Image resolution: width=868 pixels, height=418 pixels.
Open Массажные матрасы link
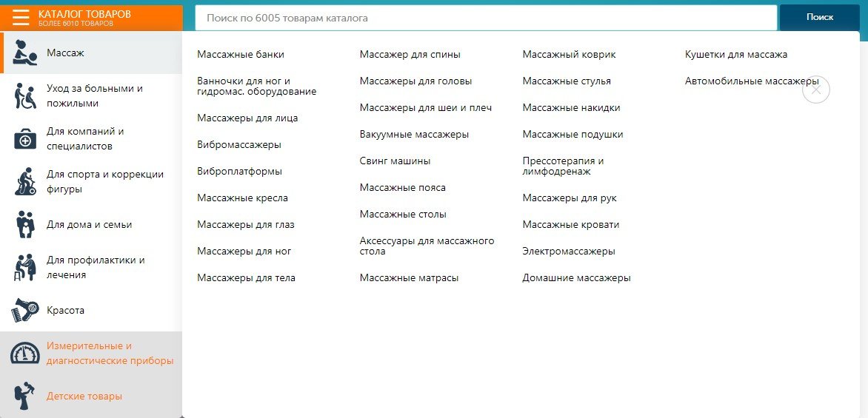(409, 277)
